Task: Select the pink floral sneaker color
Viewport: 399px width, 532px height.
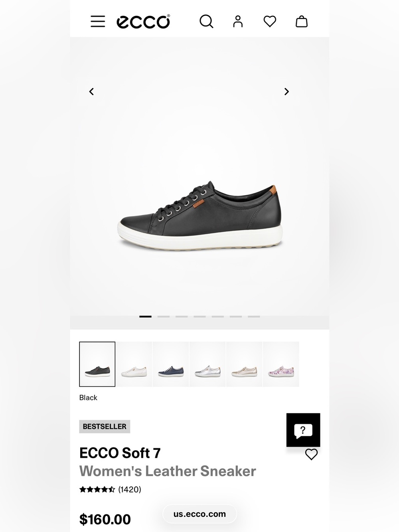Action: 281,364
